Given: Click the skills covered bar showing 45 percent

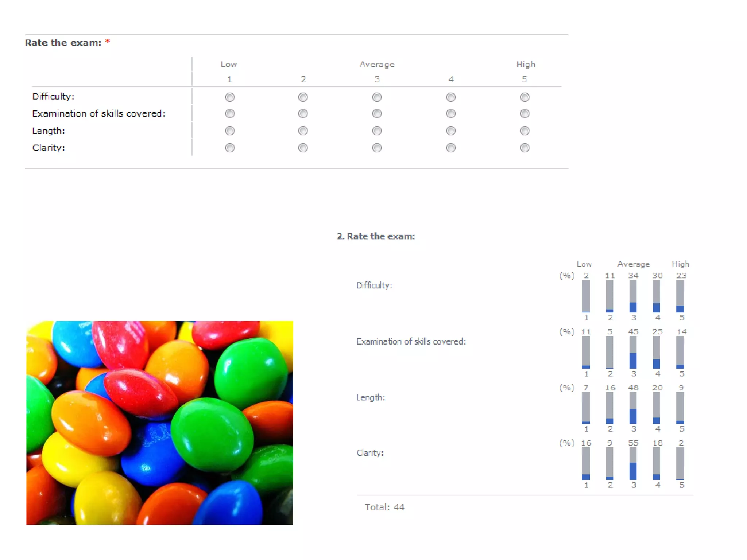Looking at the screenshot, I should (x=633, y=352).
